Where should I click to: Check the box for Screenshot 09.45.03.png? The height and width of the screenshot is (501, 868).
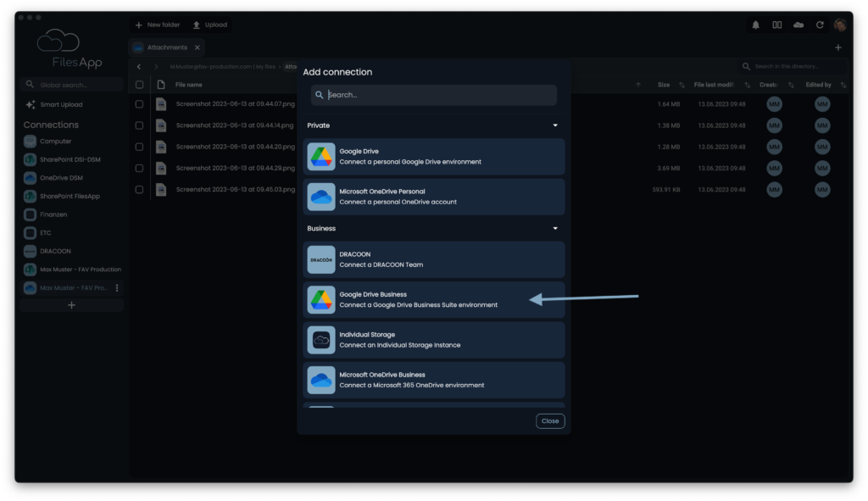tap(140, 189)
